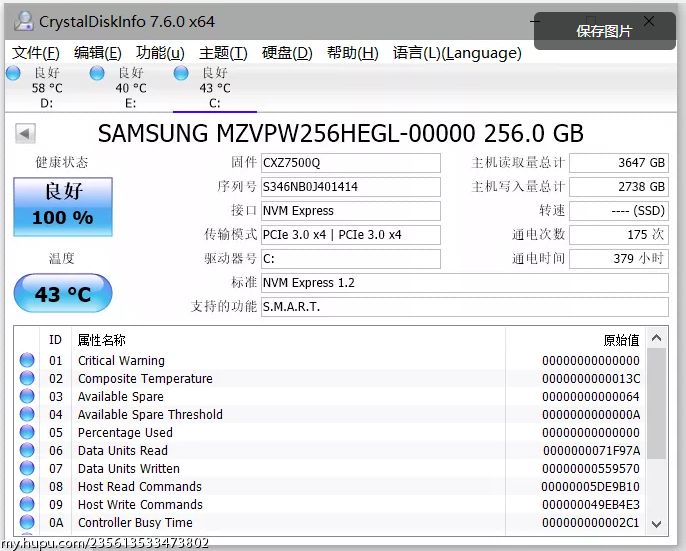Click rotation rate field ---- (SSD)
Viewport: 686px width, 551px height.
coord(619,211)
